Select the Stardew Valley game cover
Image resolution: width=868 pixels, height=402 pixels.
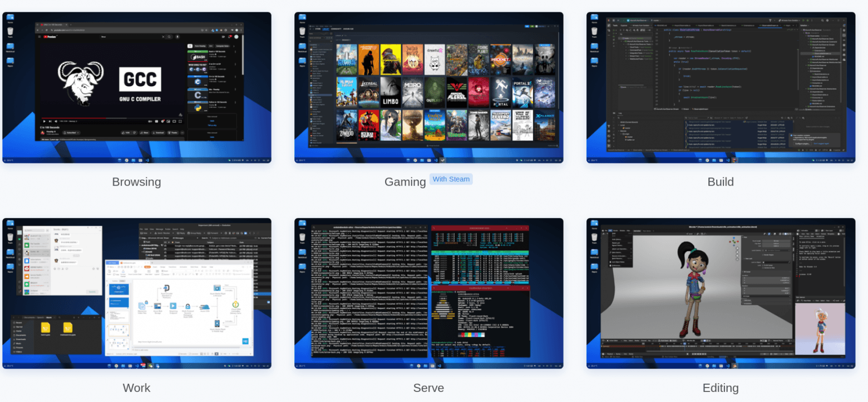[x=435, y=125]
